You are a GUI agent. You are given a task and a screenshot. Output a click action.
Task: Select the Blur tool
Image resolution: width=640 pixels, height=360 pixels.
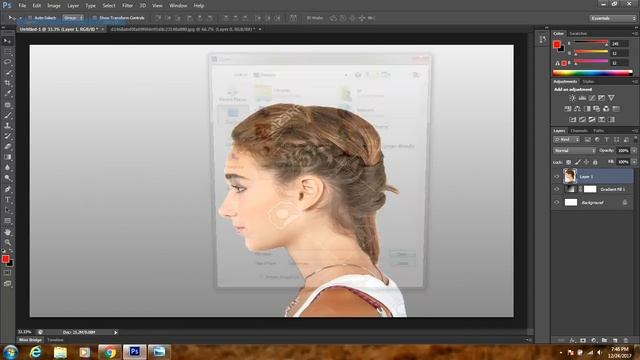pos(7,167)
